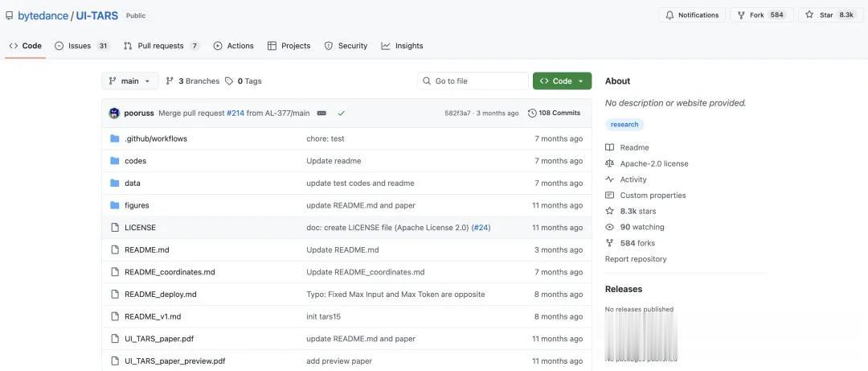Click the Activity pulse icon
This screenshot has width=868, height=371.
(x=610, y=179)
